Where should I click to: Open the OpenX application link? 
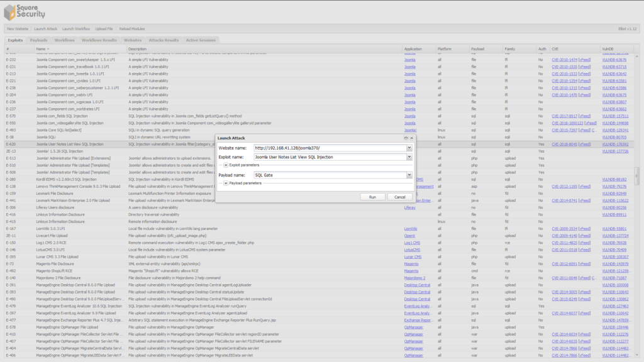point(409,236)
